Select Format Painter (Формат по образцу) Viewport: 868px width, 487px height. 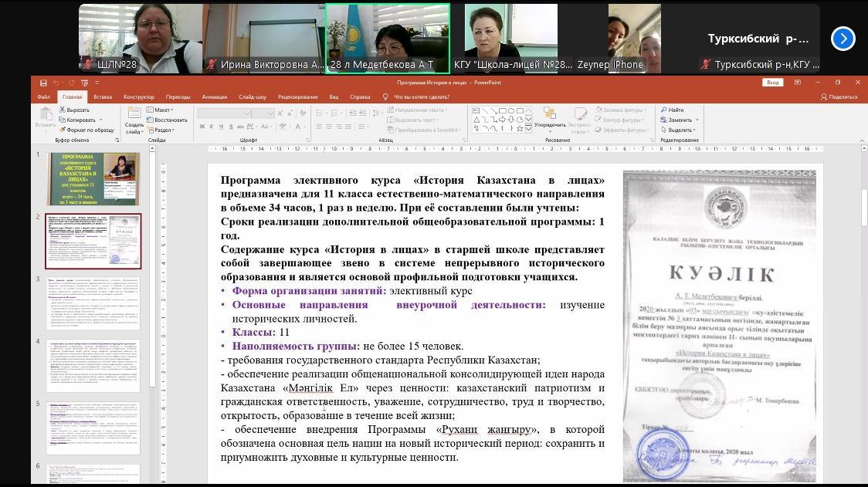click(x=62, y=130)
